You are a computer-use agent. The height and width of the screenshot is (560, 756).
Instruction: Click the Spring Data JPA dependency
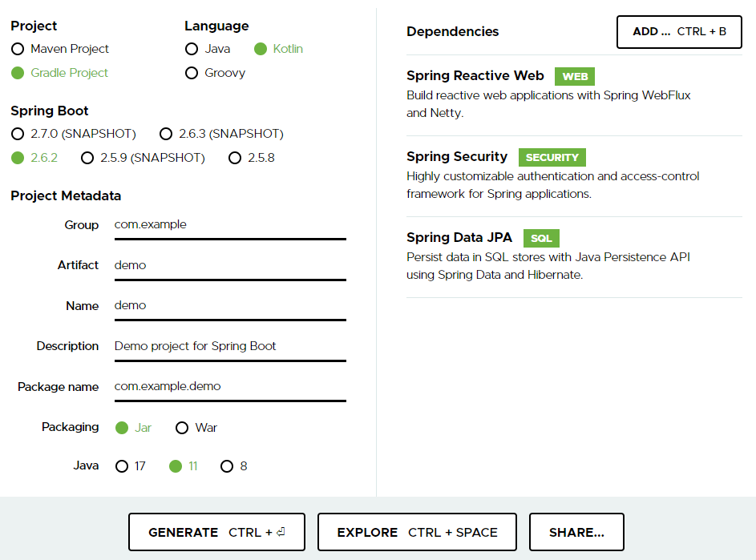click(459, 238)
